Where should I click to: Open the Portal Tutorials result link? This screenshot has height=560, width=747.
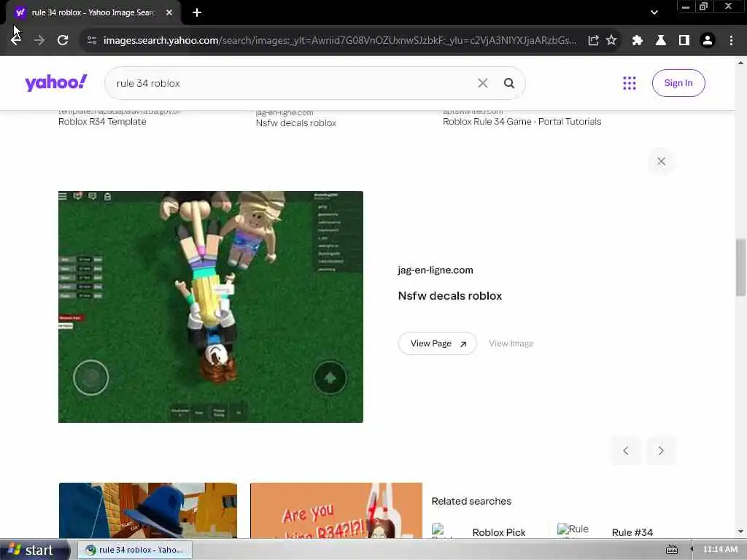[522, 122]
